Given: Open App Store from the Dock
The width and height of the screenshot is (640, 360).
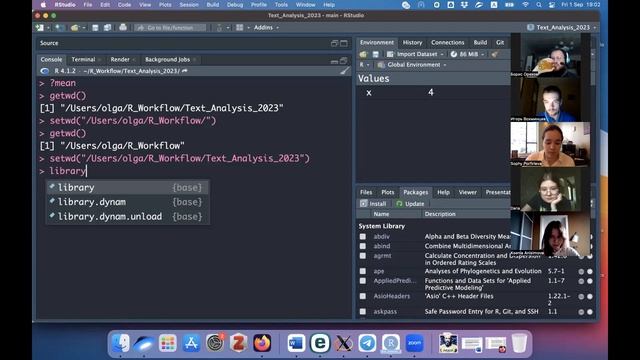Looking at the screenshot, I should (x=191, y=343).
